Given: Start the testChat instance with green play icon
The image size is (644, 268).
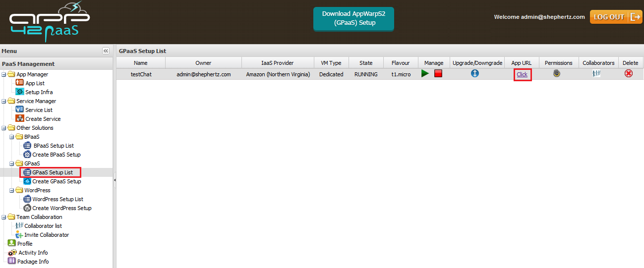Looking at the screenshot, I should point(425,74).
